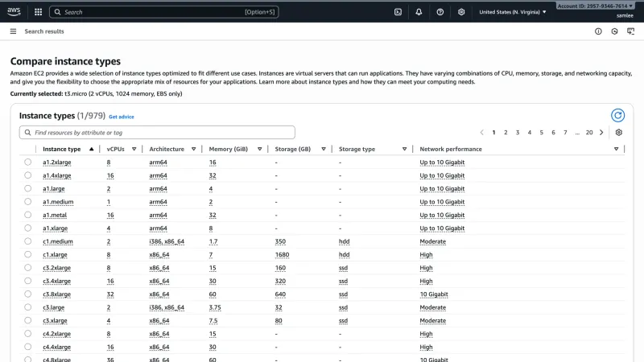Sort ascending arrow on Instance type
The image size is (644, 362).
point(91,149)
